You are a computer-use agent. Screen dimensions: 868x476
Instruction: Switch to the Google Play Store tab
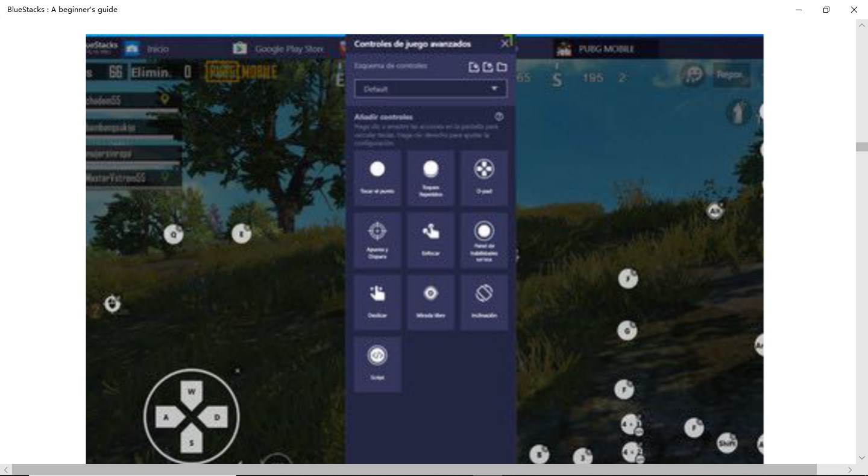tap(278, 49)
